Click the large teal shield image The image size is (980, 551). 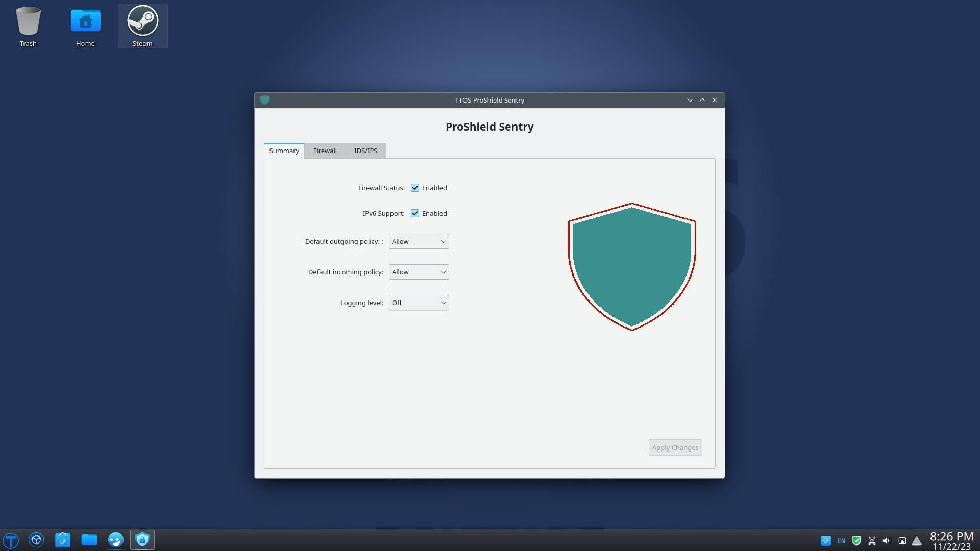coord(631,266)
